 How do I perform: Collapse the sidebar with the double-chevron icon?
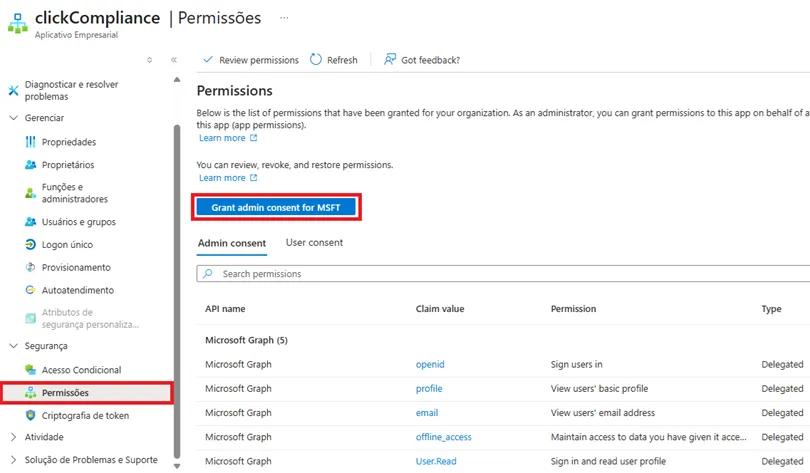click(174, 60)
